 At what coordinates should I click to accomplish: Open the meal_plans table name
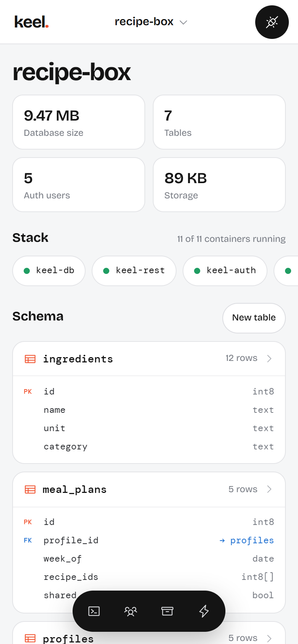pyautogui.click(x=74, y=489)
